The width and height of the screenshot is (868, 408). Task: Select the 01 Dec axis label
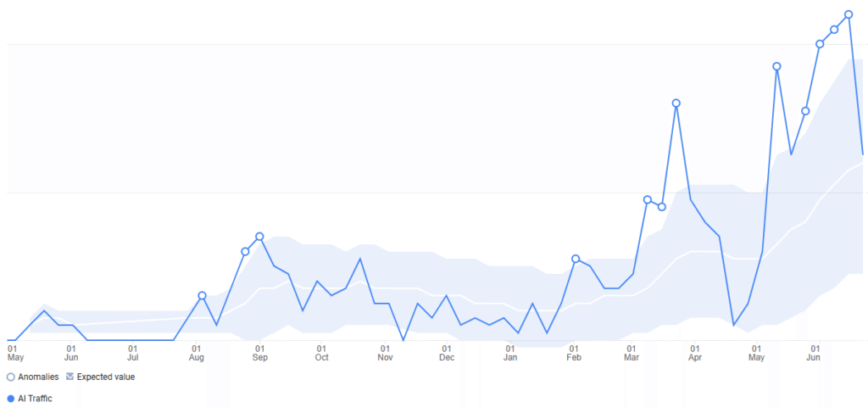(447, 353)
